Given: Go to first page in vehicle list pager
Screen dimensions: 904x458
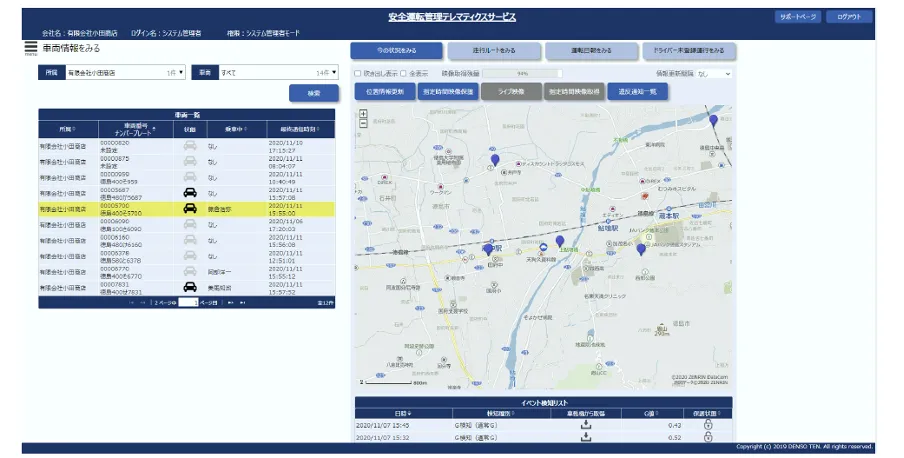Looking at the screenshot, I should (131, 302).
